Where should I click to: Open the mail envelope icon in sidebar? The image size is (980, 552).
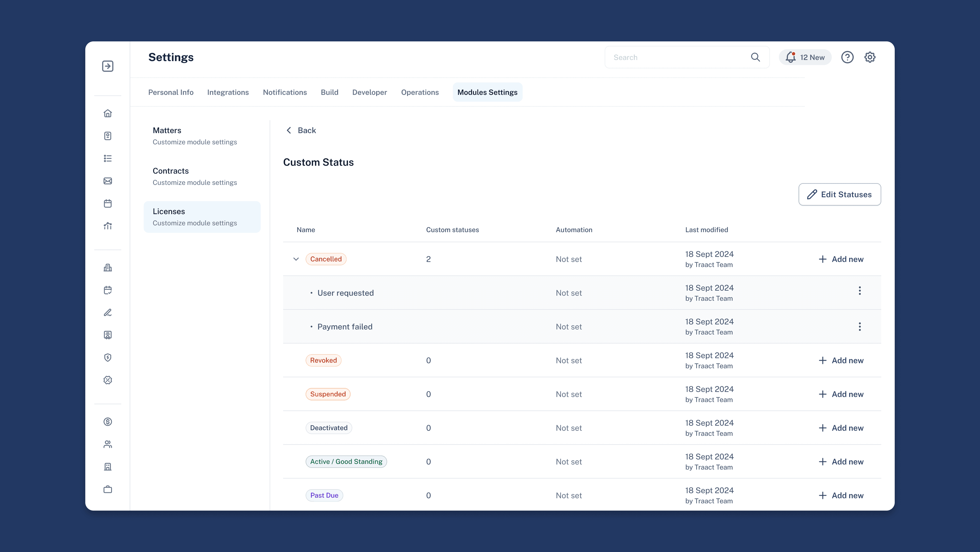[108, 181]
